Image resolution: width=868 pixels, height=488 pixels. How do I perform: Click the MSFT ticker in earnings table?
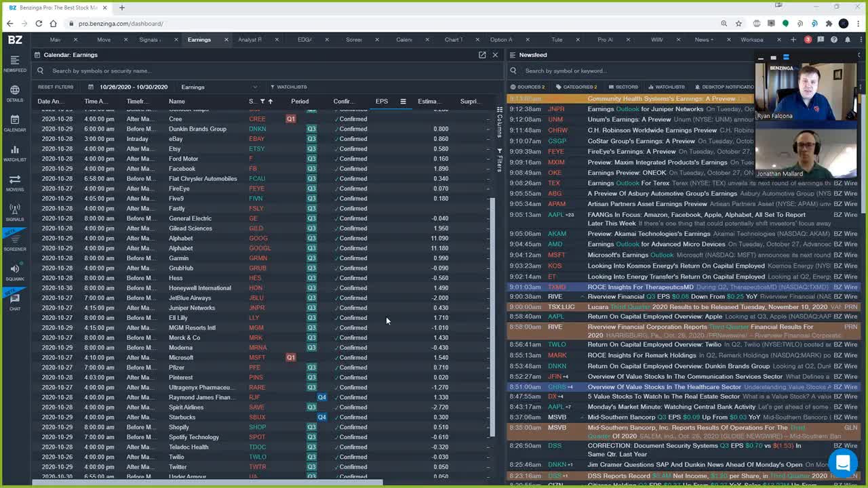(257, 358)
